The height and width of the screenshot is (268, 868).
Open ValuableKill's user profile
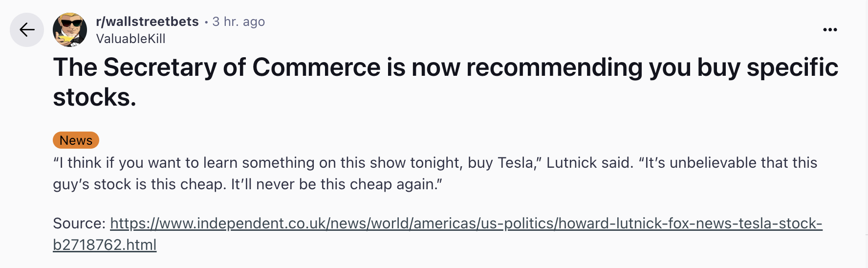click(x=130, y=39)
